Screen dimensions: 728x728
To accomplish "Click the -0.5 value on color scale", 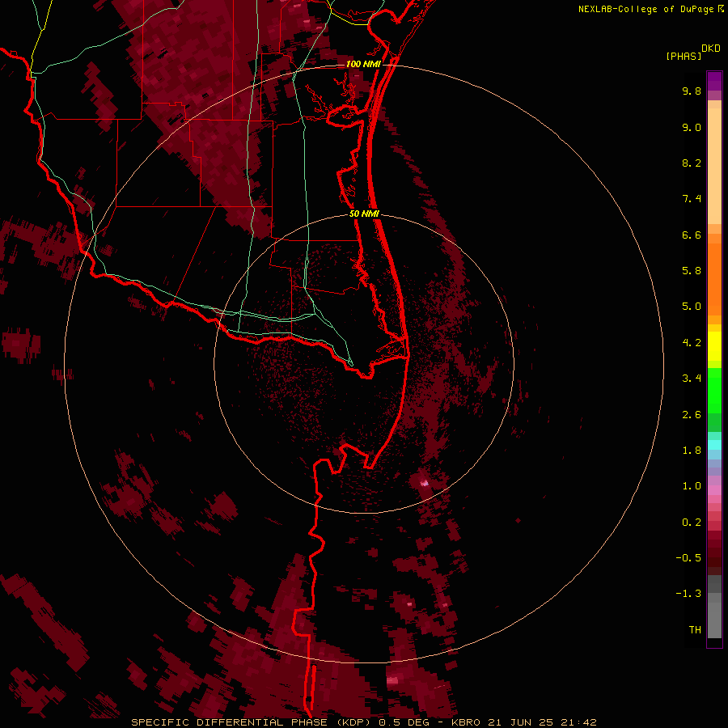I will 688,558.
